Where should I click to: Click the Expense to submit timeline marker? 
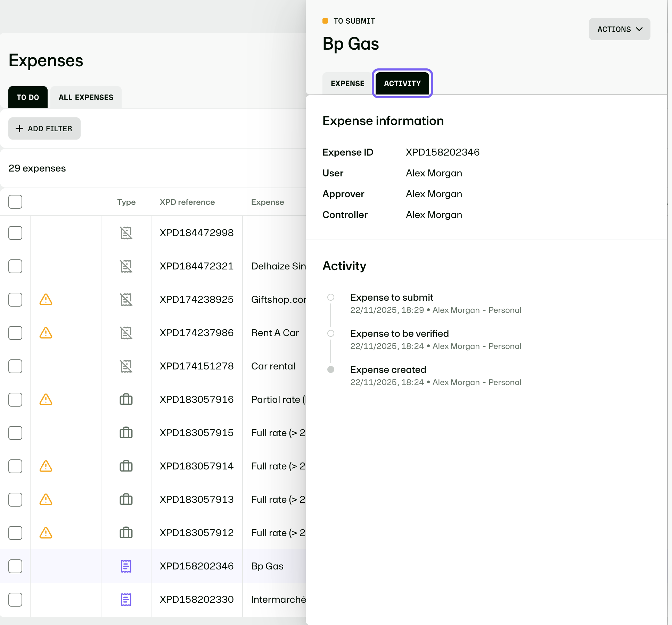click(331, 297)
